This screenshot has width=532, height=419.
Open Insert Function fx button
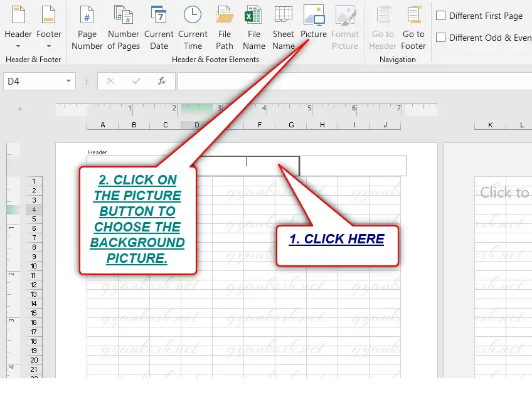tap(162, 81)
